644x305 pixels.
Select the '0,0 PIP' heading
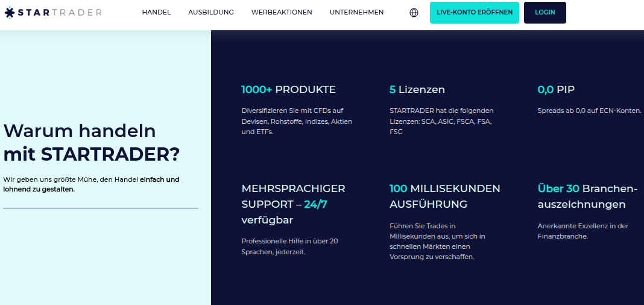tap(556, 89)
